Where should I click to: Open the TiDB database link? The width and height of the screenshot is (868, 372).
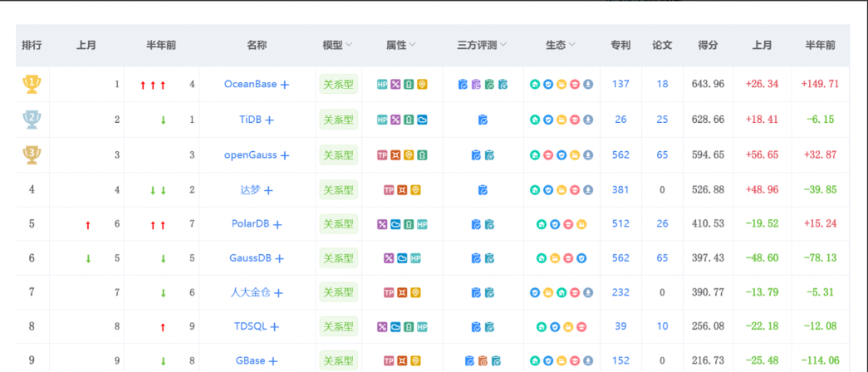250,120
